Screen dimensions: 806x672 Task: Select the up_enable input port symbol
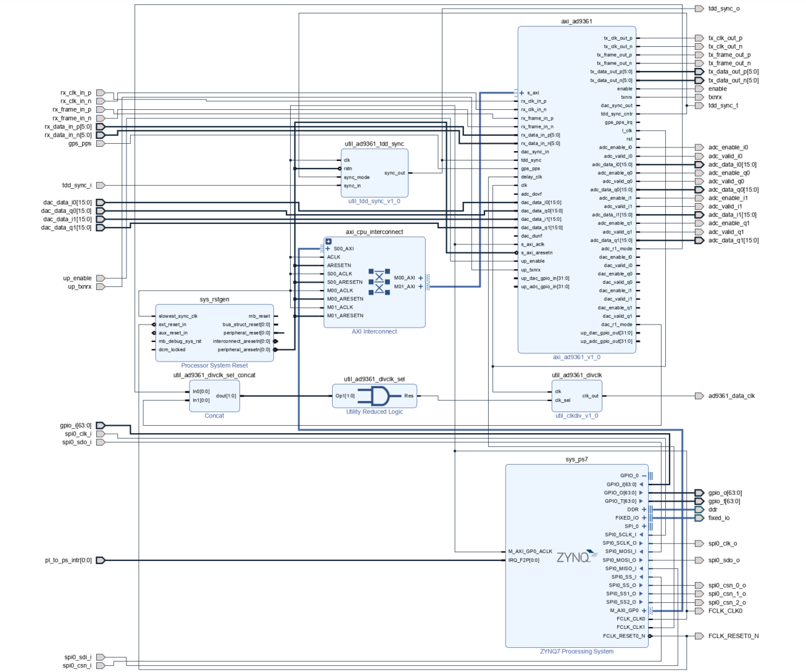click(x=101, y=278)
